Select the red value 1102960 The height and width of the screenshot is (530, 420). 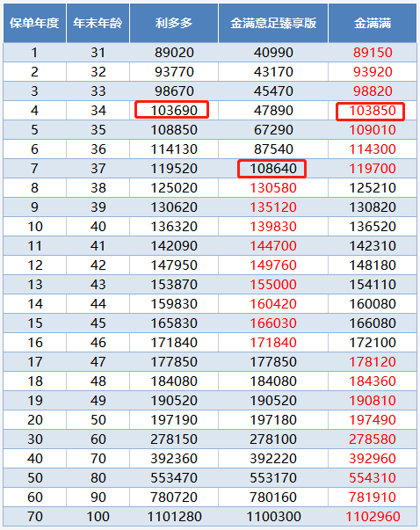(x=373, y=517)
